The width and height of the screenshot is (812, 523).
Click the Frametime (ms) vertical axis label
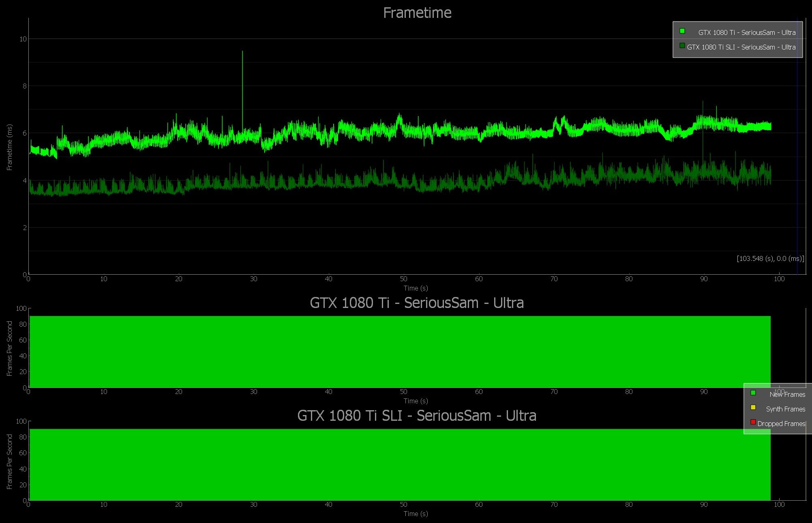[x=10, y=147]
